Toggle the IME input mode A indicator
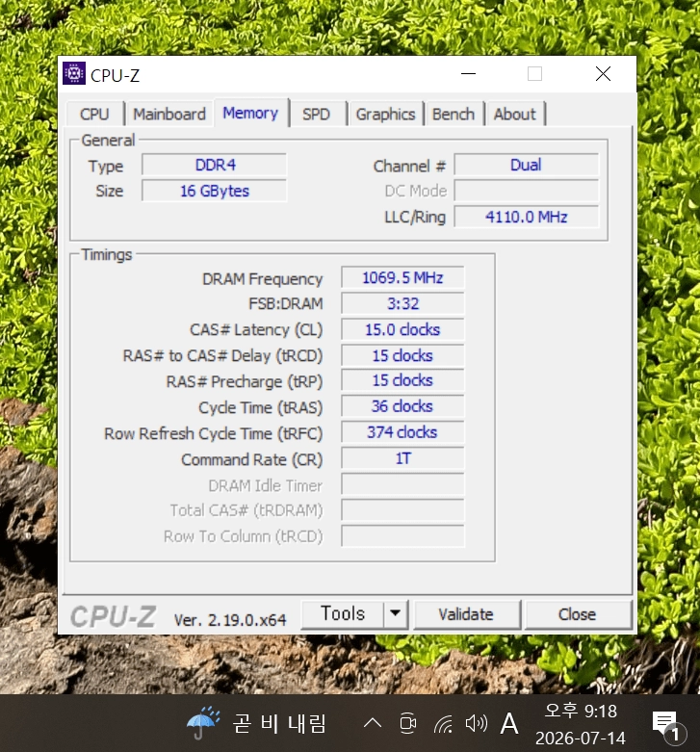The image size is (700, 752). (x=509, y=723)
